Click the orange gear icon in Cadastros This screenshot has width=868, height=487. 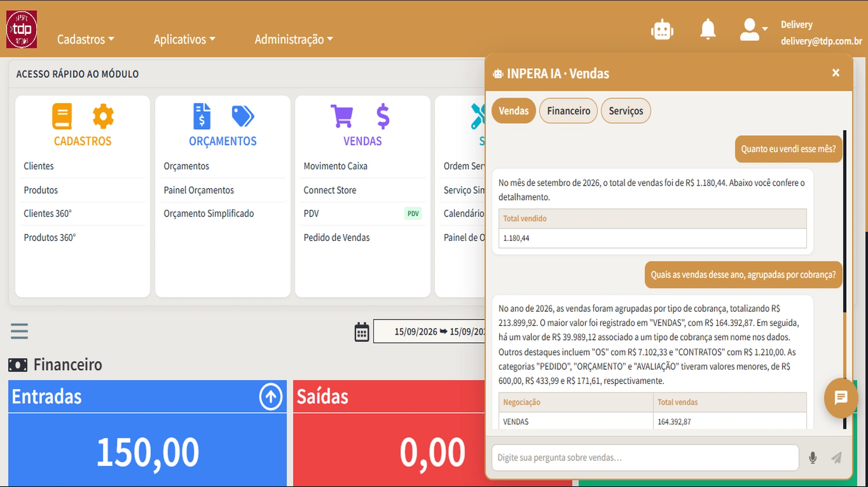click(103, 116)
